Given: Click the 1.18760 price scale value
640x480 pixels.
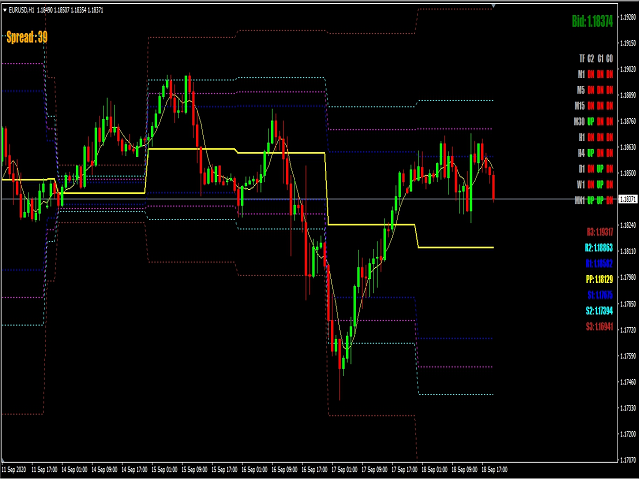Looking at the screenshot, I should 628,121.
